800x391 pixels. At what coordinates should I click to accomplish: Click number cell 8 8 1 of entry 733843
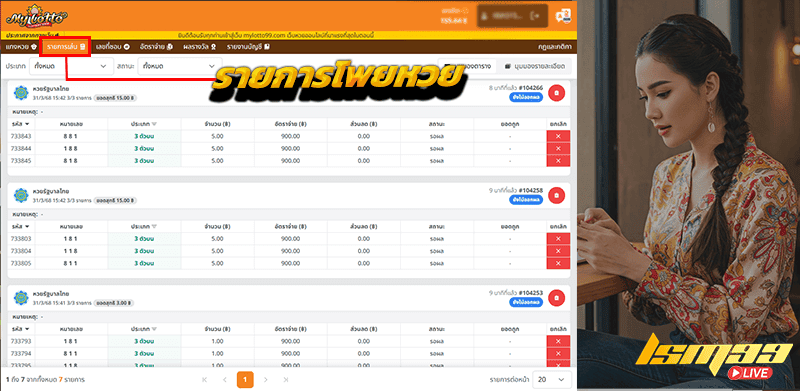pos(71,136)
